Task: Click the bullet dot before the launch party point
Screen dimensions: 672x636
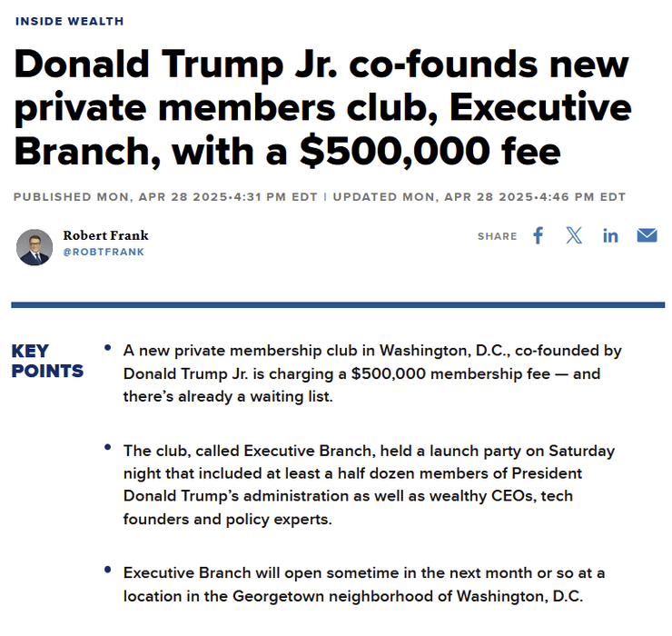Action: pyautogui.click(x=109, y=449)
